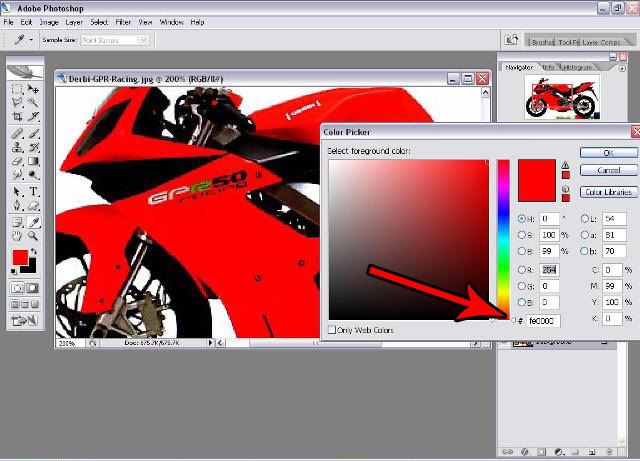Enable Only Web Colors checkbox
Screen dimensions: 640x461
click(332, 330)
